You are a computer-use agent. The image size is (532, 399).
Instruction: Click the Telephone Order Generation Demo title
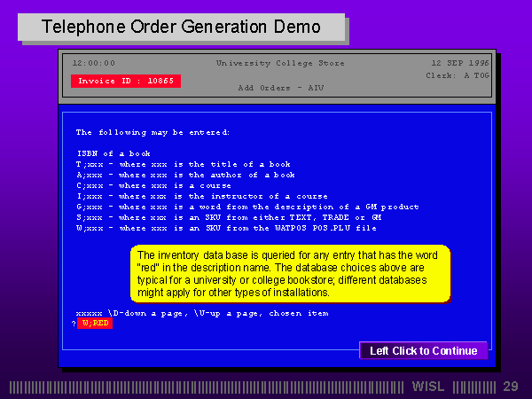point(182,27)
